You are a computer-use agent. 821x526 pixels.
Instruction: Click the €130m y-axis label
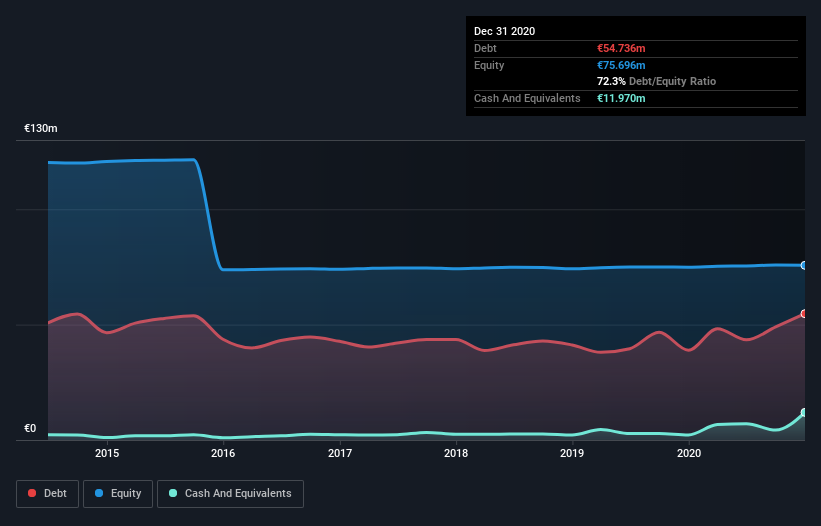[41, 128]
